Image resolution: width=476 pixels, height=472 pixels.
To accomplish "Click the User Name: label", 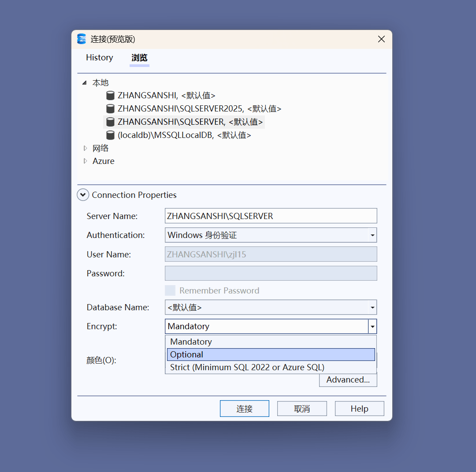I will pyautogui.click(x=109, y=254).
